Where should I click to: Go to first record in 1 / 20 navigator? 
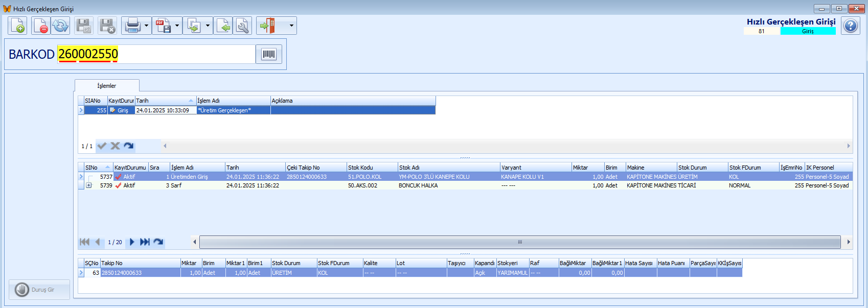tap(85, 242)
